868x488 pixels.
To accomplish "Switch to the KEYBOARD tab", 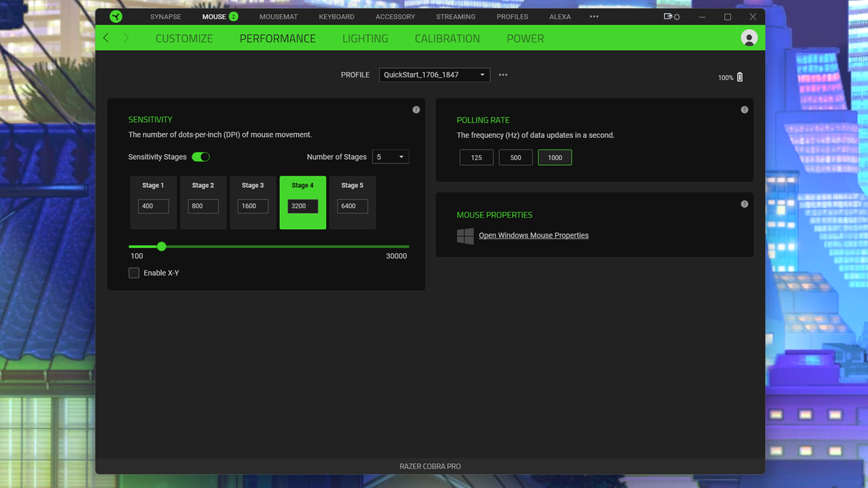I will 336,17.
